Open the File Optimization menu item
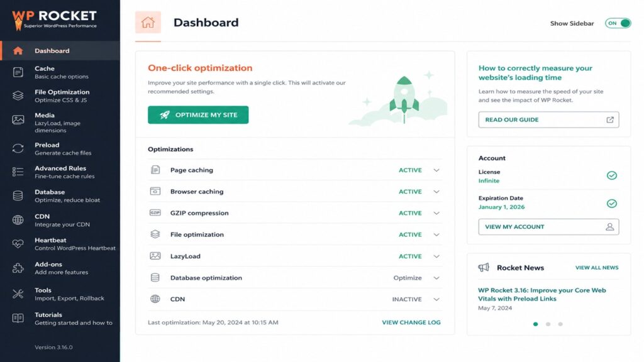644x362 pixels. point(60,96)
